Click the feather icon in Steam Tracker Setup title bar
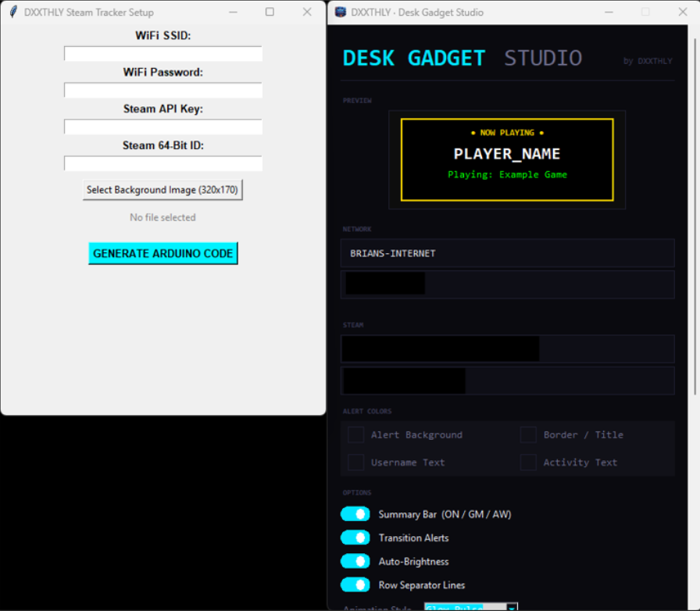The image size is (700, 611). (13, 12)
